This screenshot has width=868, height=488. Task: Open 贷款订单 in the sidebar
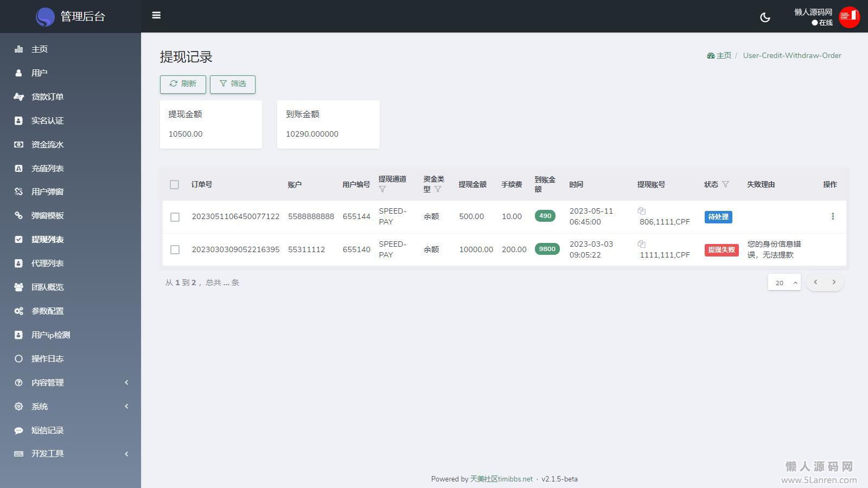48,97
